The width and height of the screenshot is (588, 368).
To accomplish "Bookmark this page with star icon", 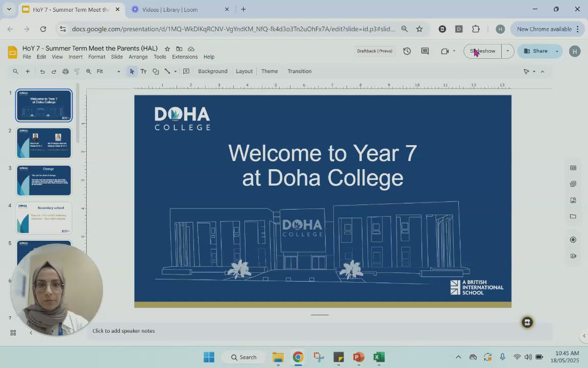I will [420, 29].
